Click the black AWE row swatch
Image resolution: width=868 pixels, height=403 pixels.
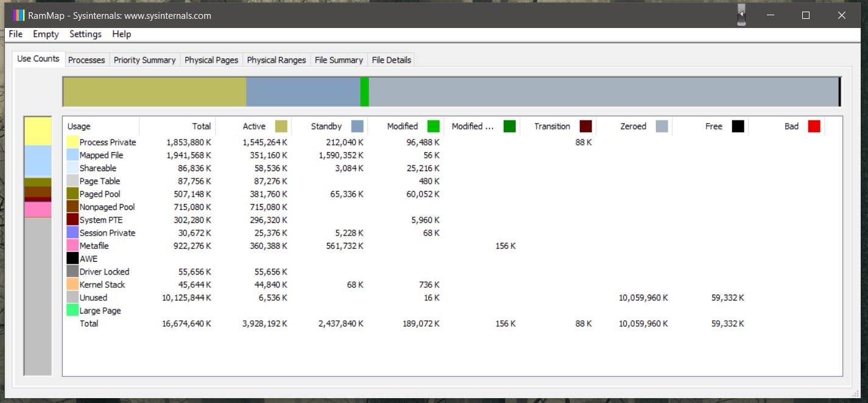[72, 259]
